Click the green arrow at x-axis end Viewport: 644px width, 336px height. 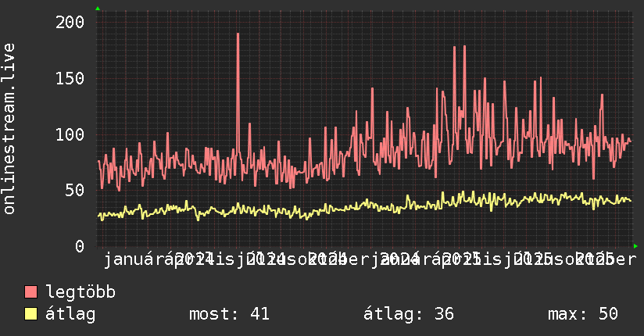click(x=635, y=246)
